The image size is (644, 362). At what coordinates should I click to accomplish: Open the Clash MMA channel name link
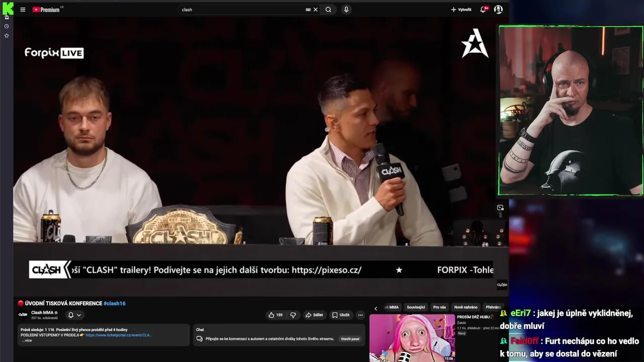coord(42,313)
